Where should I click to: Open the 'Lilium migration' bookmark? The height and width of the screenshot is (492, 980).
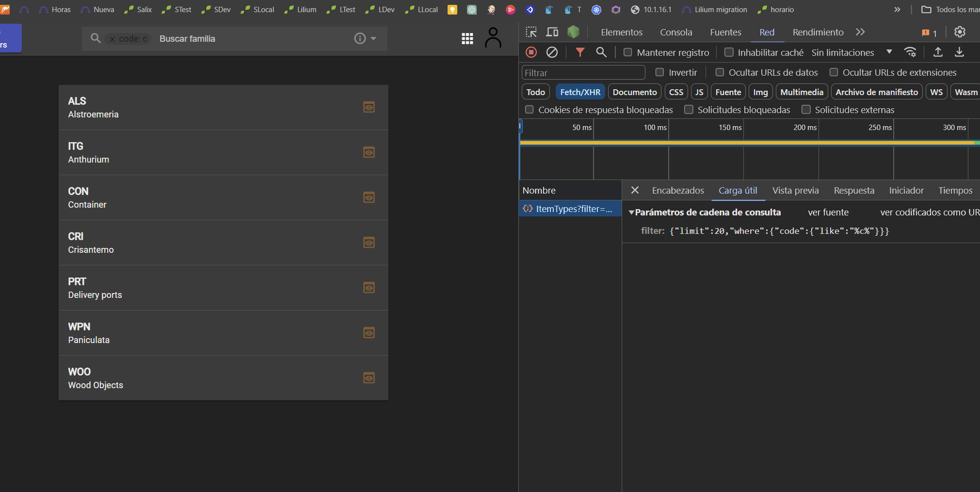(715, 9)
